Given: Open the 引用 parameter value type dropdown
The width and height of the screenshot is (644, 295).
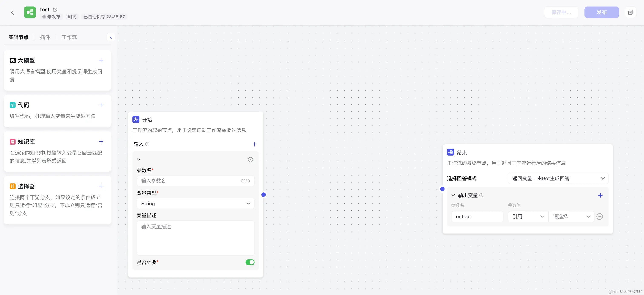Looking at the screenshot, I should 528,216.
